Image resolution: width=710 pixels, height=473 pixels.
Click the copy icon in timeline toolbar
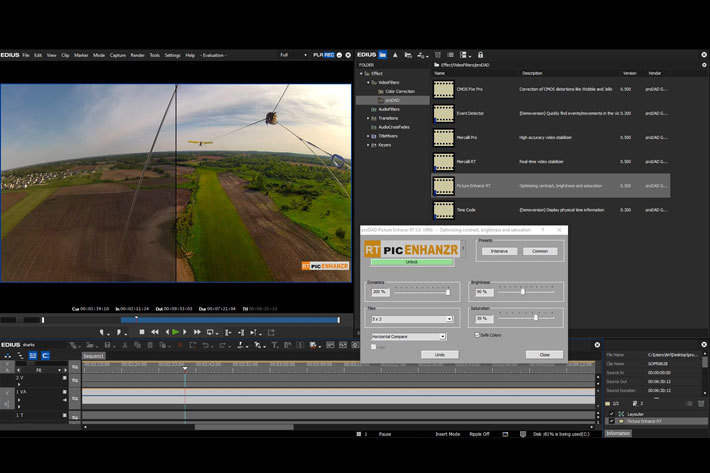point(137,345)
